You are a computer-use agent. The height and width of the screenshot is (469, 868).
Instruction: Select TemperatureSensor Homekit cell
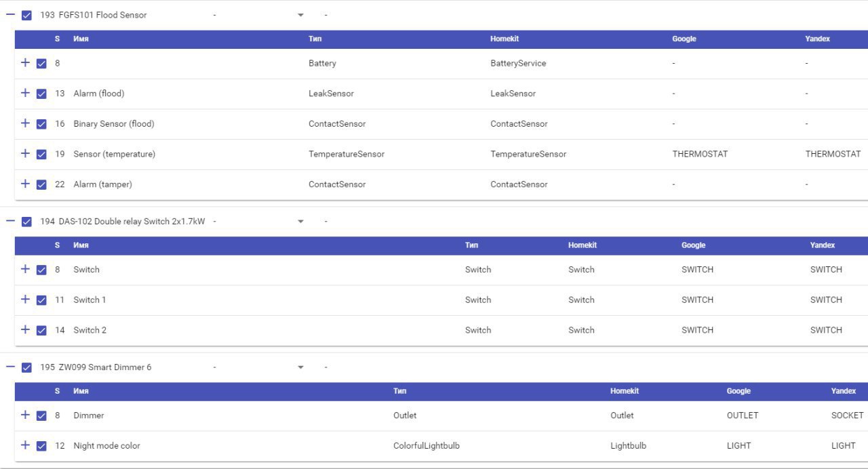coord(528,154)
